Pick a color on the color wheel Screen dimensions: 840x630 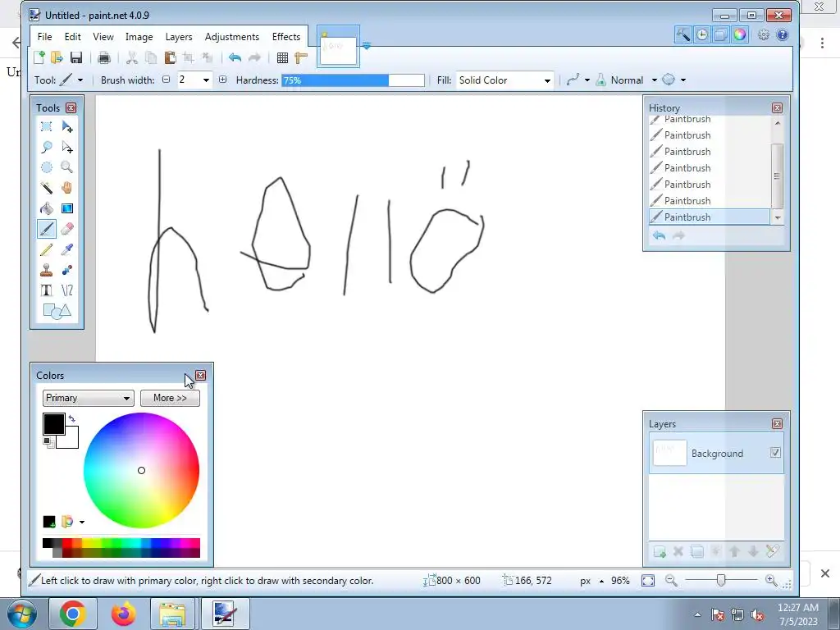141,470
